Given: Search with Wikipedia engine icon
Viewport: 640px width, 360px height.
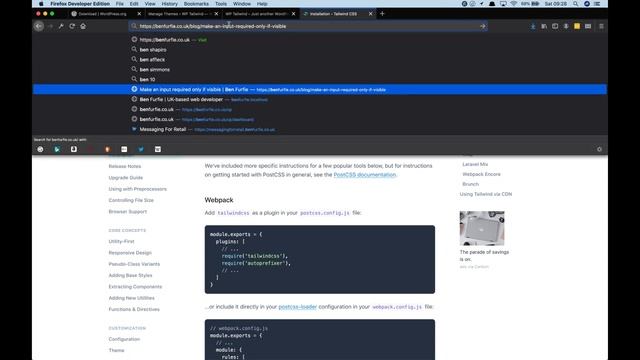Looking at the screenshot, I should (x=158, y=149).
